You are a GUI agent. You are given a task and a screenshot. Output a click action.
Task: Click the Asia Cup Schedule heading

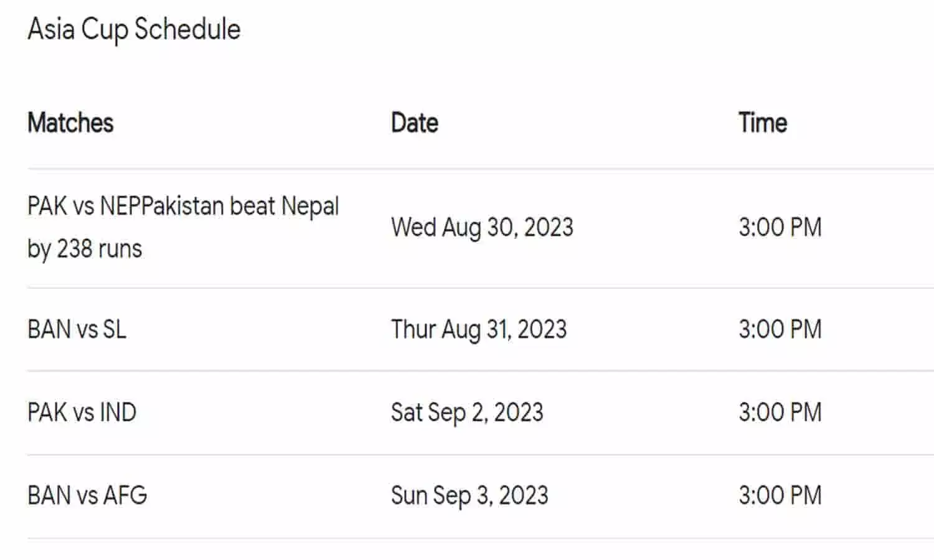click(134, 29)
